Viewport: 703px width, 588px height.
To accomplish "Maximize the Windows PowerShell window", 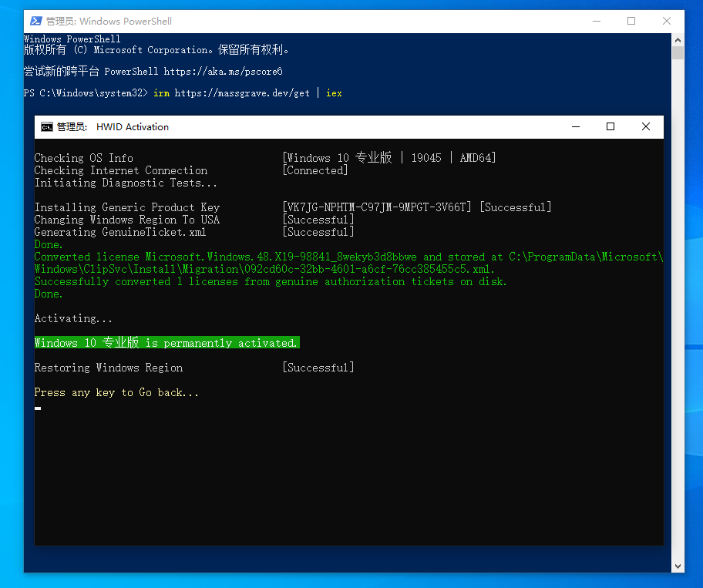I will (x=631, y=21).
